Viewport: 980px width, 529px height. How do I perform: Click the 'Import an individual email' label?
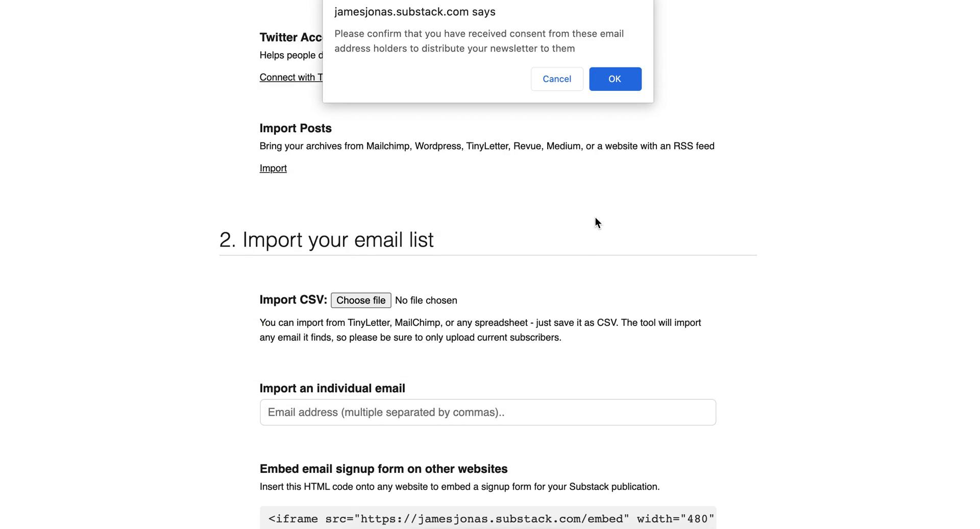tap(332, 388)
